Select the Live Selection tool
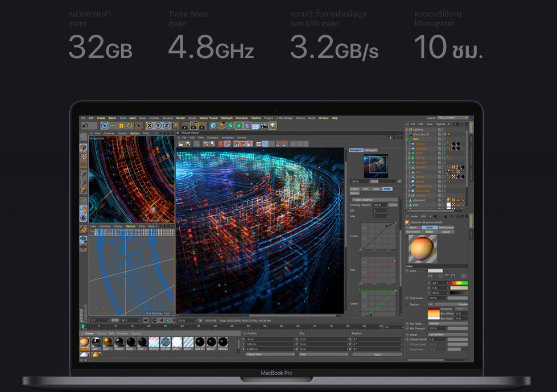The height and width of the screenshot is (392, 557). pos(105,126)
